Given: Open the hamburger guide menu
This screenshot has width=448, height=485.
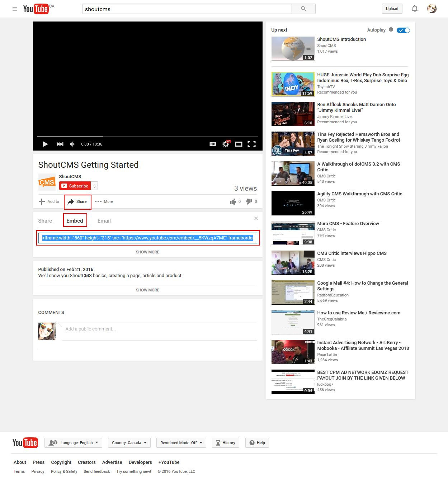Looking at the screenshot, I should pos(15,9).
